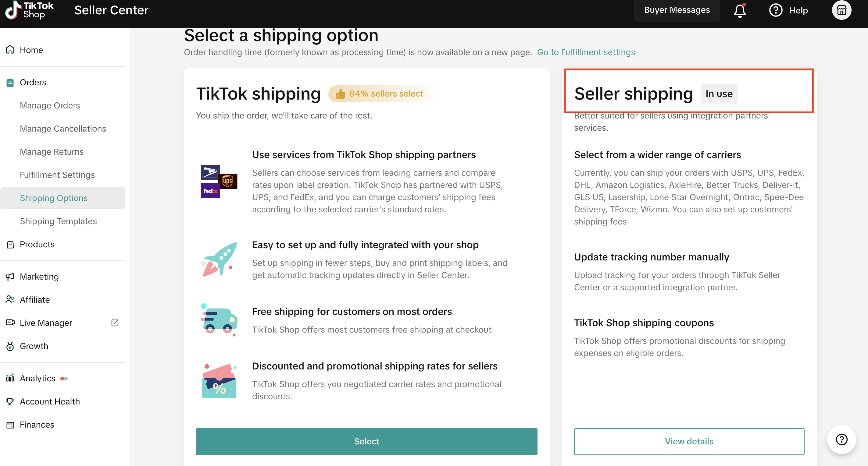
Task: Collapse the Orders section
Action: click(33, 82)
